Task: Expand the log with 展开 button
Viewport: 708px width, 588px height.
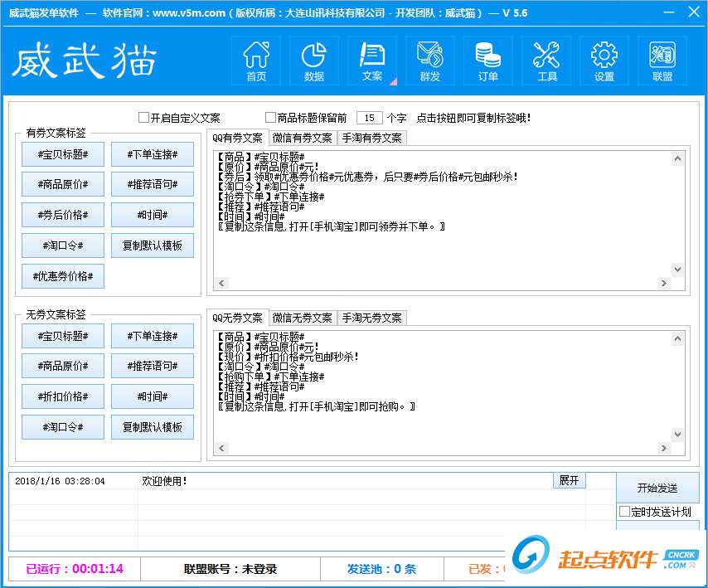Action: [569, 480]
